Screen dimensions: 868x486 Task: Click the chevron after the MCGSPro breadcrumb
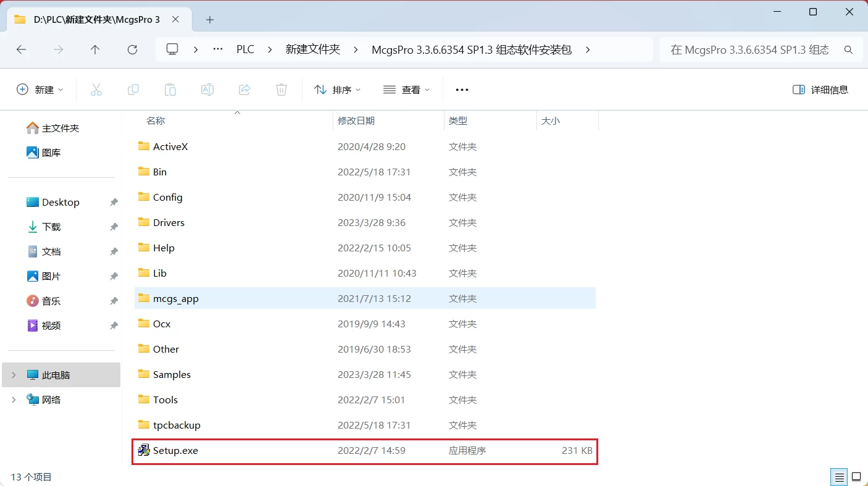tap(587, 49)
